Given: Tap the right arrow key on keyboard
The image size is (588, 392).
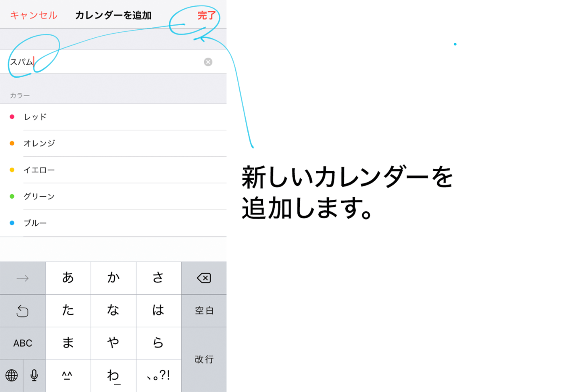Looking at the screenshot, I should [23, 278].
